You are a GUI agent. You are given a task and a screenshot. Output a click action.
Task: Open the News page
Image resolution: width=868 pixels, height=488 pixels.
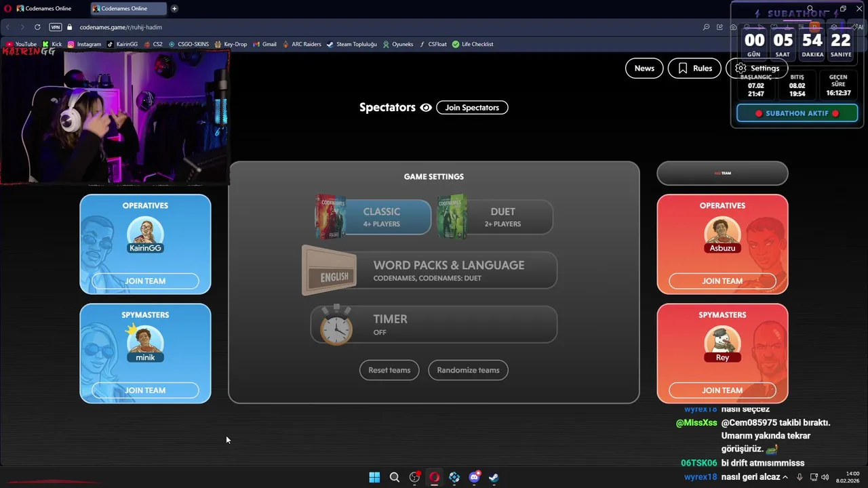point(644,68)
